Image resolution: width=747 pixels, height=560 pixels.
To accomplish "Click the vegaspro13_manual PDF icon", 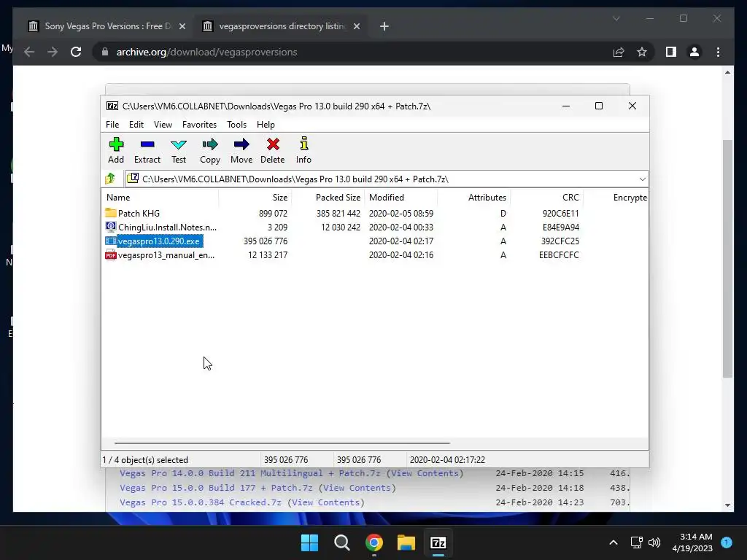I will (x=111, y=254).
